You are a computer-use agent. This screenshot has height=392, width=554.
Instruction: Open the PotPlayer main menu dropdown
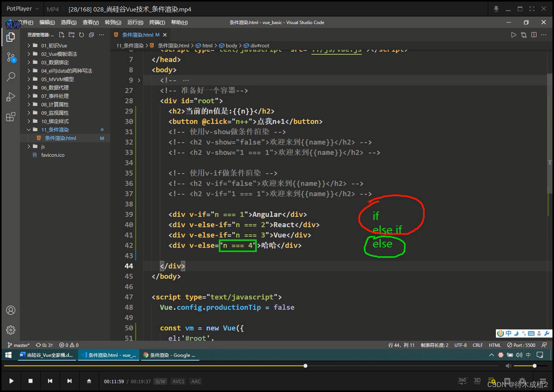pos(23,9)
